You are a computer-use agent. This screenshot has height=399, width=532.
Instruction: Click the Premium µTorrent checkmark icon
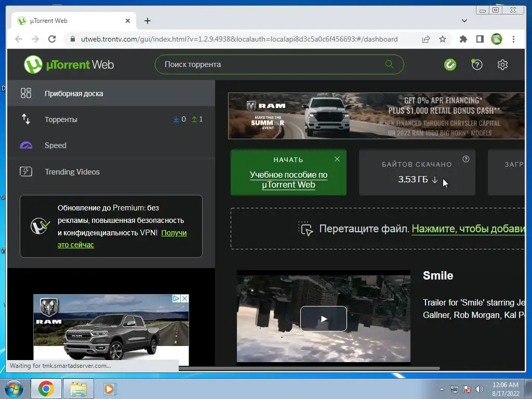coord(40,226)
